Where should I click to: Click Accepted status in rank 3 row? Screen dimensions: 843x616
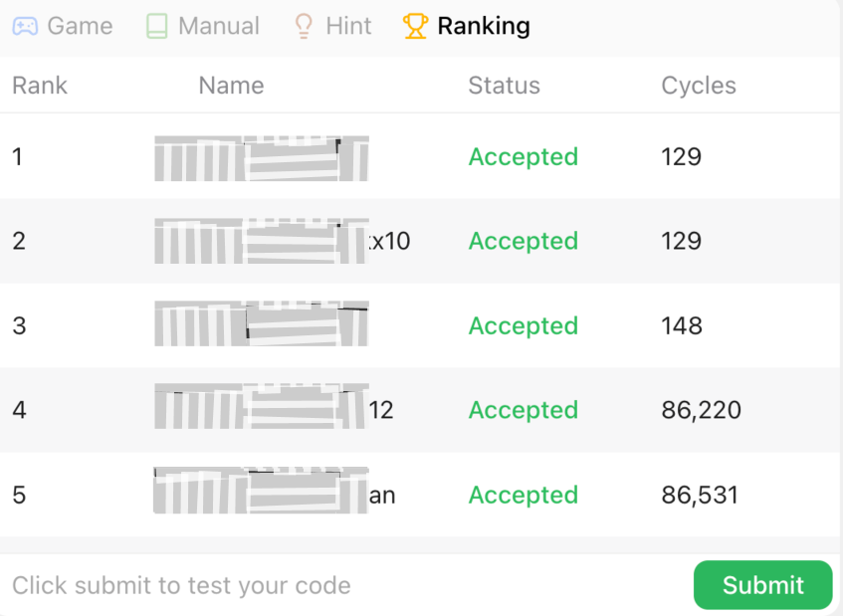pos(523,326)
